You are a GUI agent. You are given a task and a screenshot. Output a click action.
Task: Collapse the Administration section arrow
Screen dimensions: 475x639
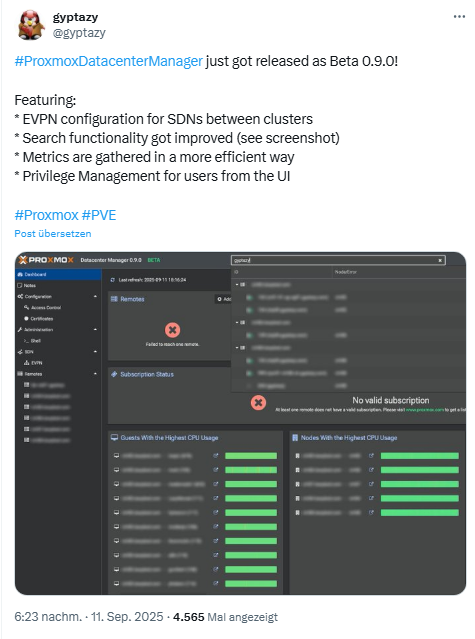pos(95,329)
